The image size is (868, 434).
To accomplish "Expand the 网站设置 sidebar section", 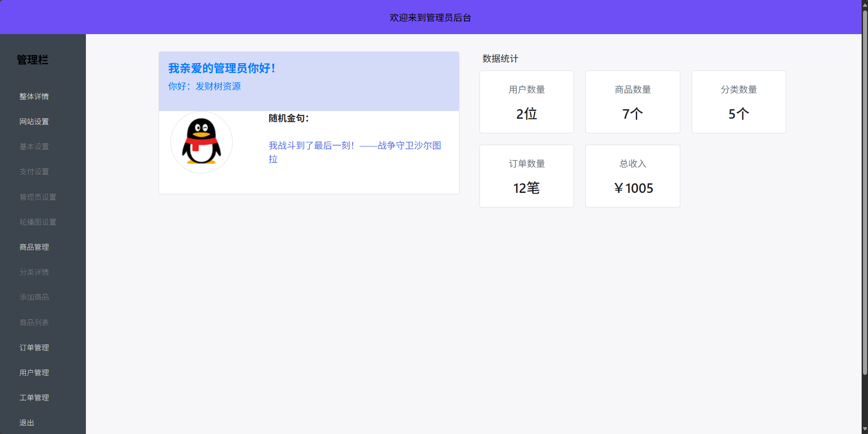I will 34,121.
